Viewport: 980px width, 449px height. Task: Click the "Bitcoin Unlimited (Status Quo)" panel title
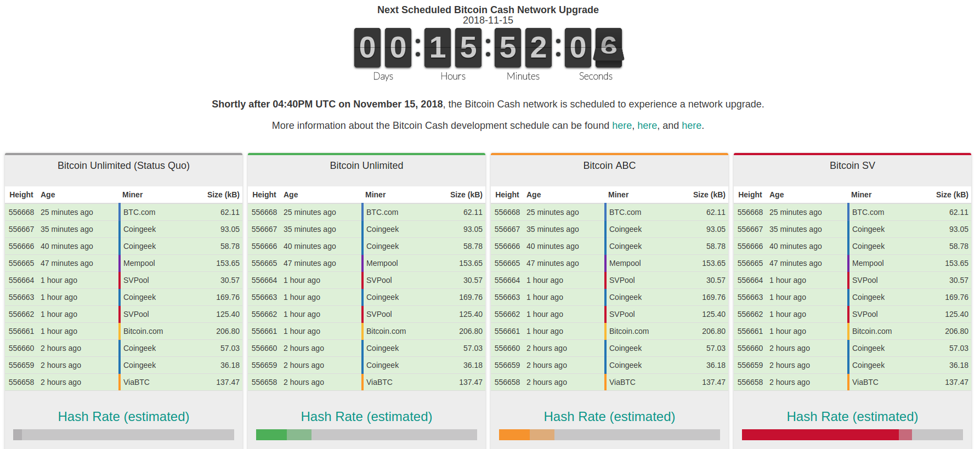click(x=123, y=166)
